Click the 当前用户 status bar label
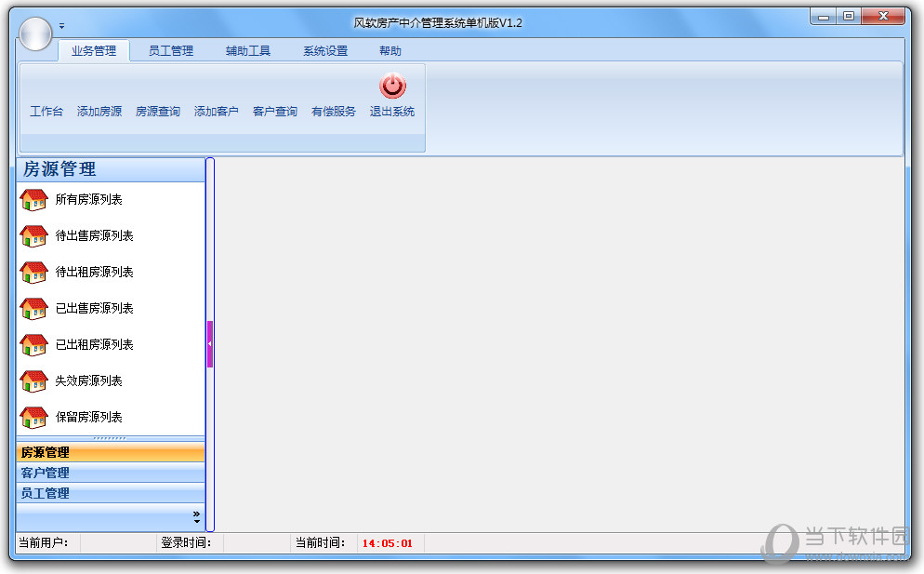 pyautogui.click(x=43, y=542)
